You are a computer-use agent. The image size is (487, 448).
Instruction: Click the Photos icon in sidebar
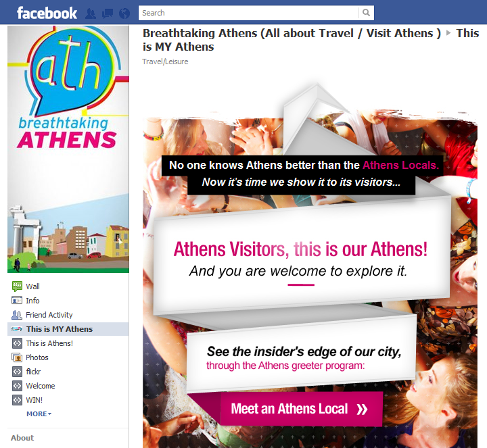pos(17,357)
